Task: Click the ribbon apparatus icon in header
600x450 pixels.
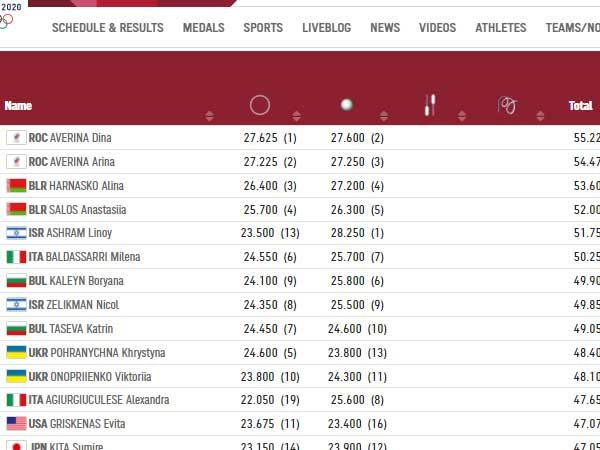Action: click(x=506, y=105)
